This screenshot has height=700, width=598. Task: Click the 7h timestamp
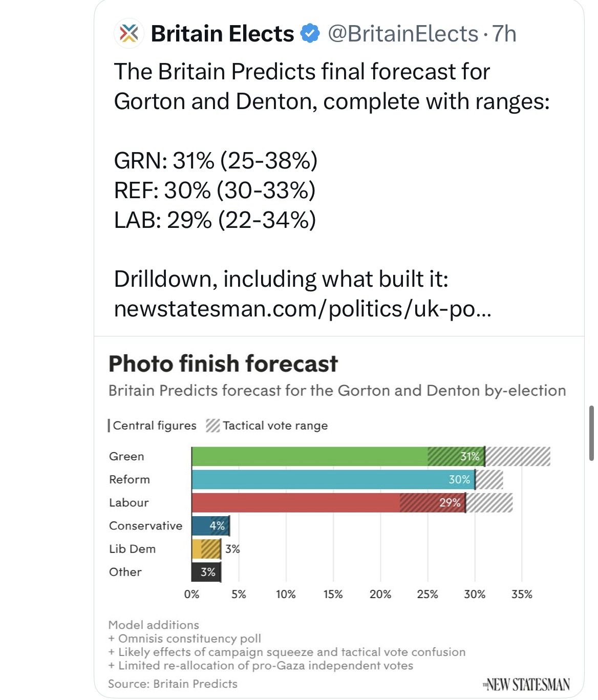coord(503,34)
